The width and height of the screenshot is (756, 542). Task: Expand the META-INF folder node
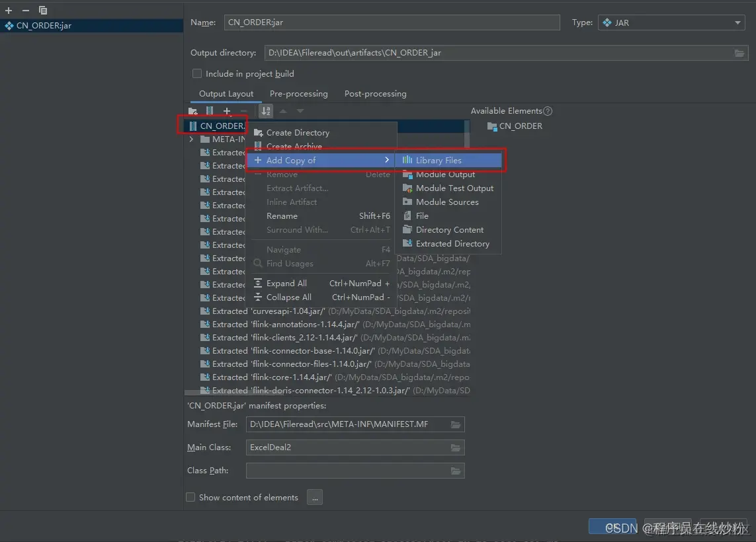[x=191, y=139]
